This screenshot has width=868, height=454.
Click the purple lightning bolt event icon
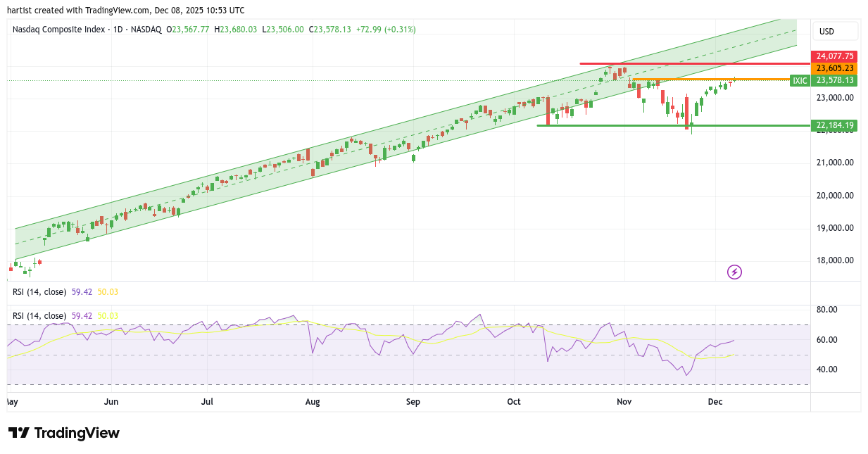[x=734, y=272]
